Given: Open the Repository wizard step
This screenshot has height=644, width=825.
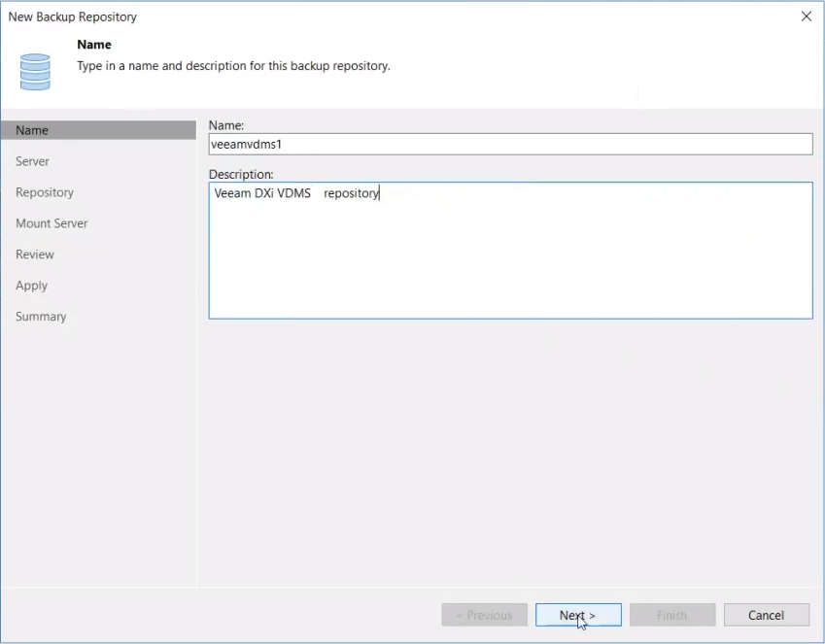Looking at the screenshot, I should 45,192.
